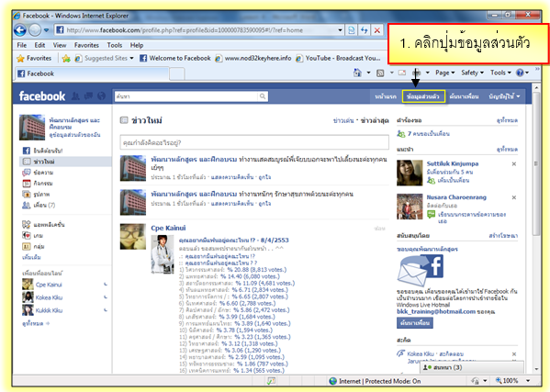Click the search magnifier icon
This screenshot has width=550, height=392.
pos(263,96)
